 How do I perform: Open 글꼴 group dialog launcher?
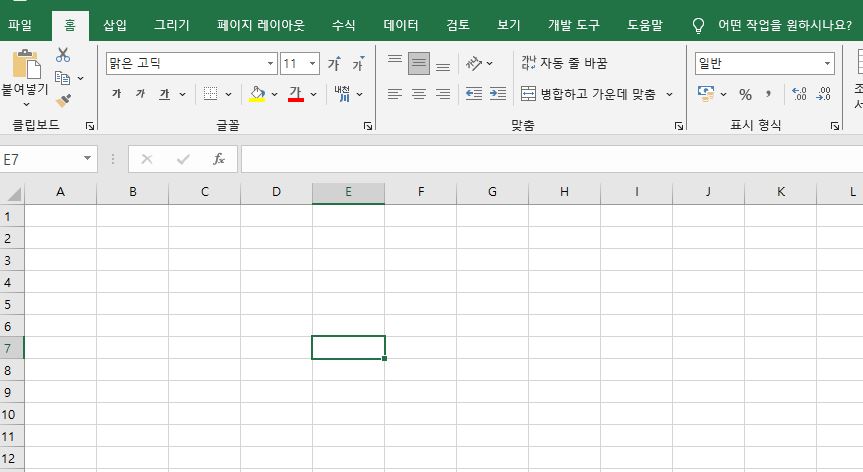pos(368,126)
